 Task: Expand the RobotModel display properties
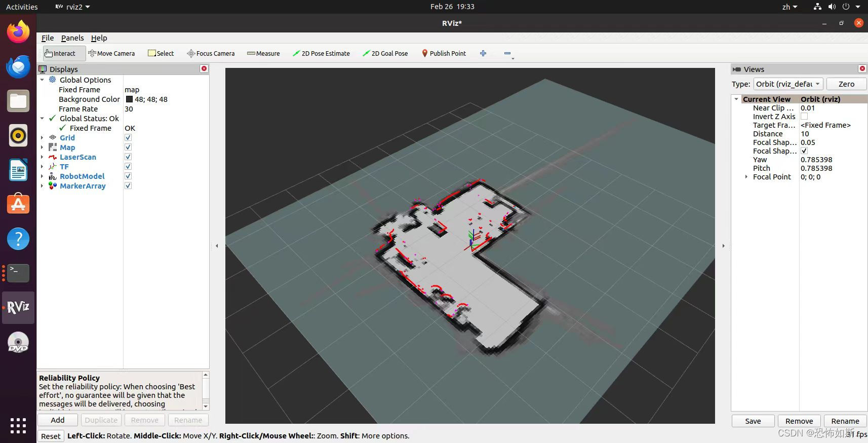pyautogui.click(x=42, y=176)
